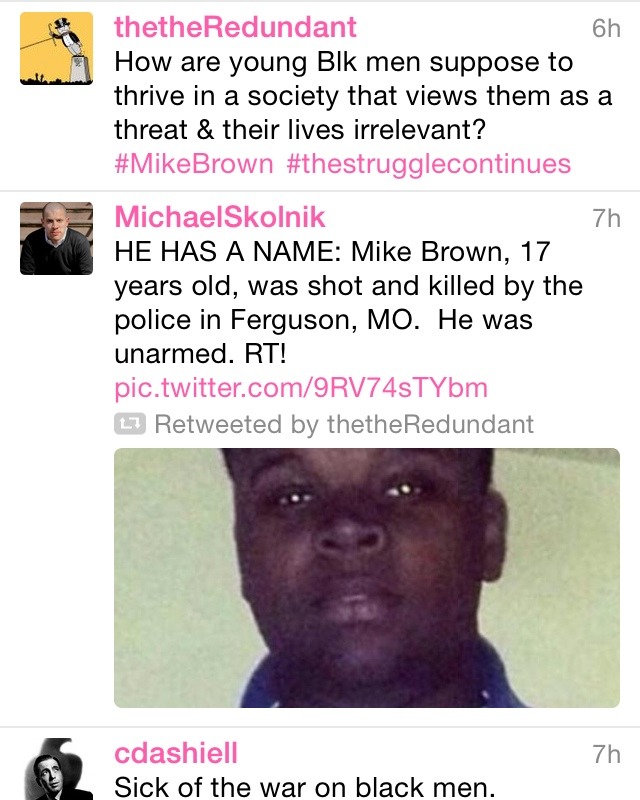Tap the 'threat & their lives irrelevant' line
640x800 pixels.
300,130
